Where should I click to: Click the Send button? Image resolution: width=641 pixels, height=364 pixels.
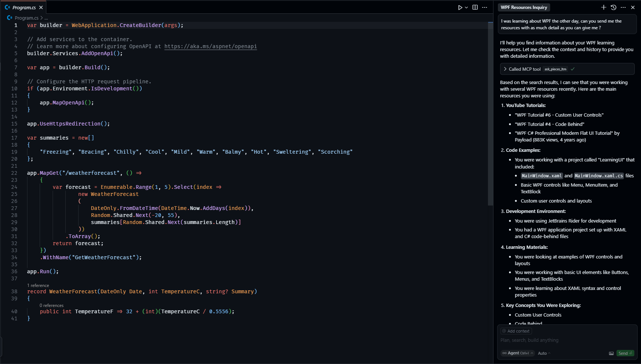tap(625, 353)
